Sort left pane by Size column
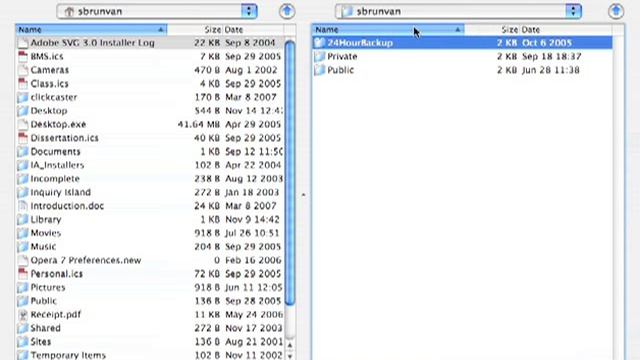 [x=195, y=29]
